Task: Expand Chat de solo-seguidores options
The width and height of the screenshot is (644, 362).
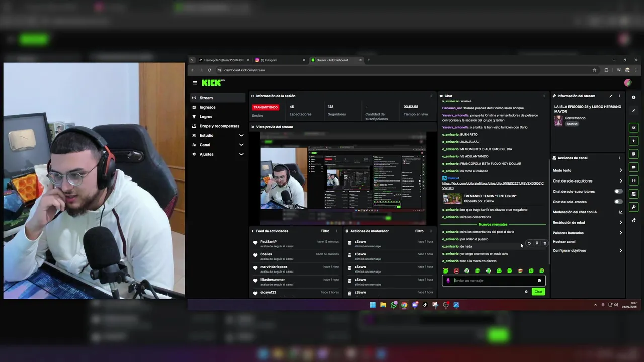Action: tap(620, 181)
